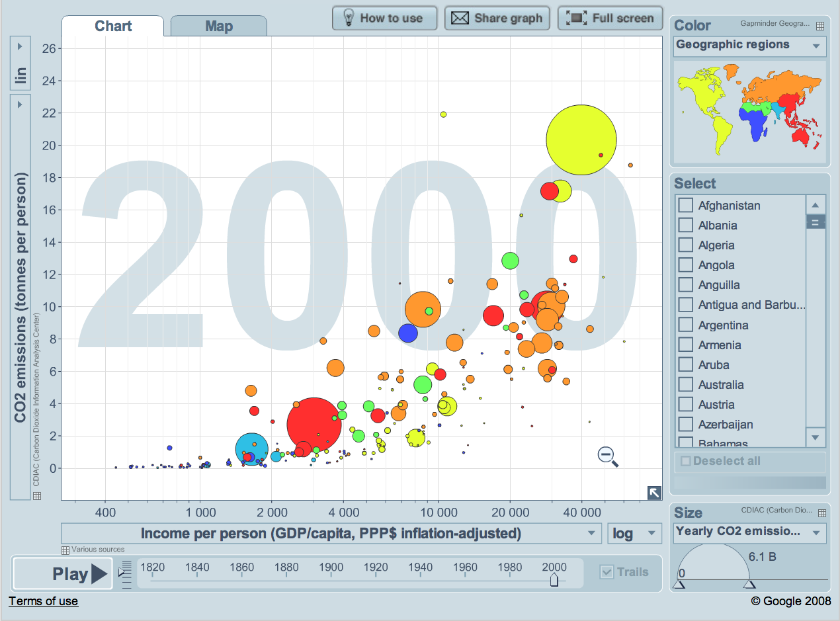This screenshot has width=840, height=621.
Task: Click the zoom-out magnifier icon on the chart
Action: (607, 455)
